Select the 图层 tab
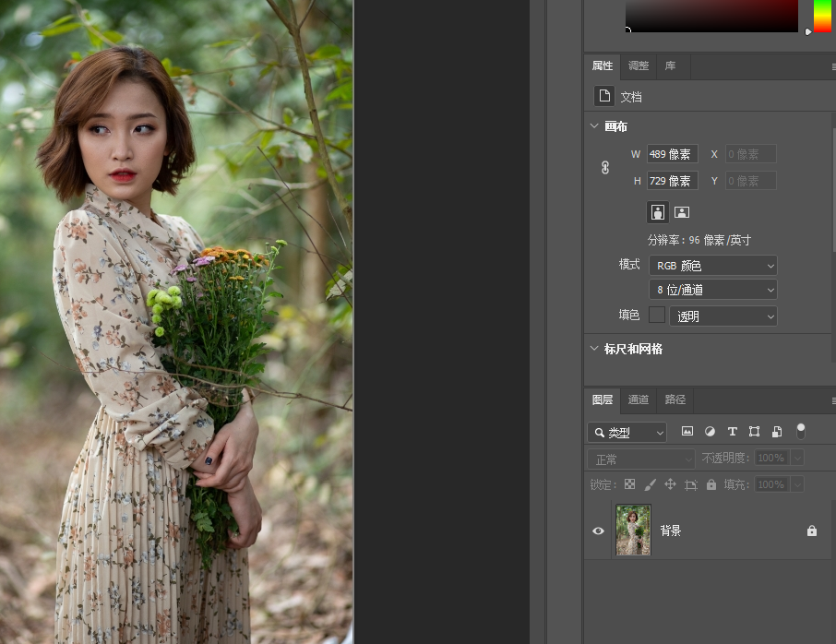 (x=603, y=400)
